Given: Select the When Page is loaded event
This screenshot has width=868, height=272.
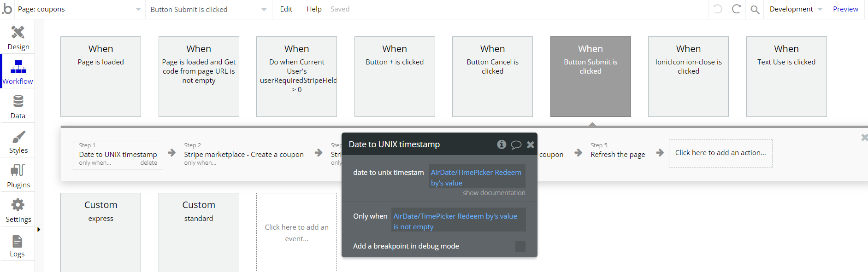Looking at the screenshot, I should tap(100, 76).
